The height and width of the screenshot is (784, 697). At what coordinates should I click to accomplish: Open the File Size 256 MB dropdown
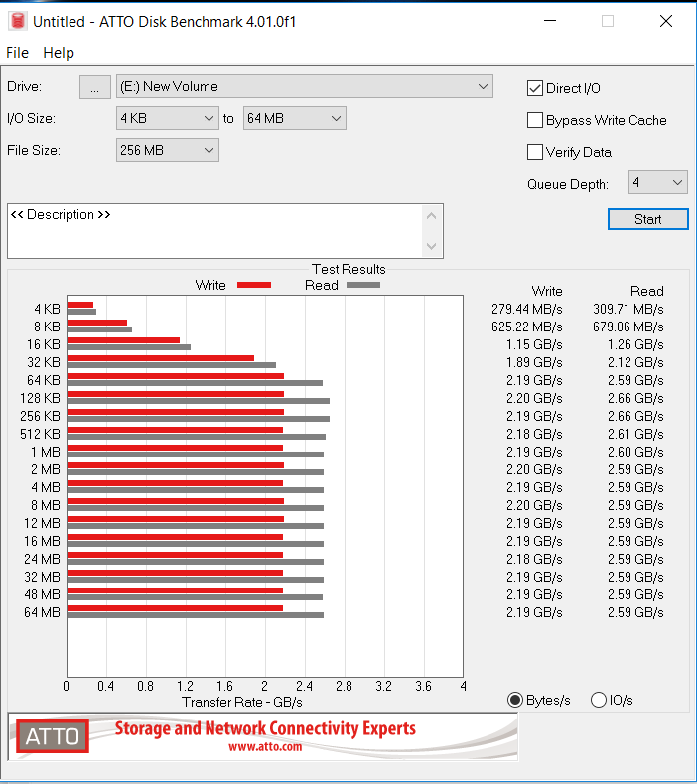click(x=167, y=150)
